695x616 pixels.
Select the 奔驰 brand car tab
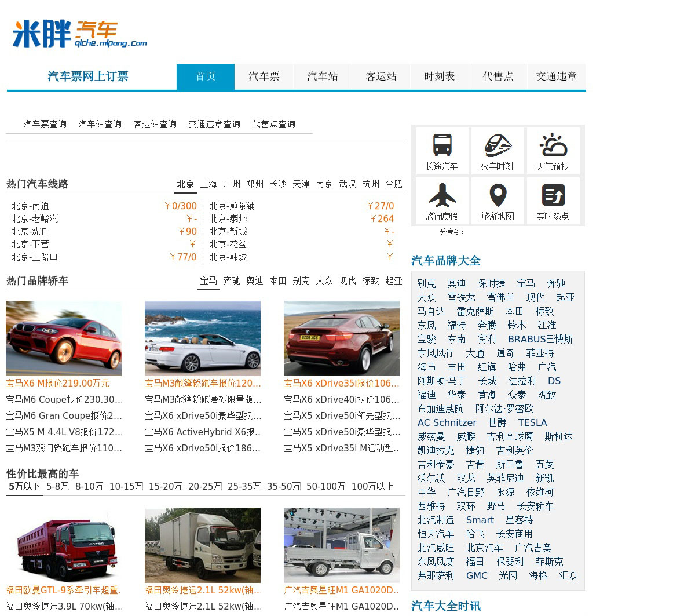[x=232, y=280]
